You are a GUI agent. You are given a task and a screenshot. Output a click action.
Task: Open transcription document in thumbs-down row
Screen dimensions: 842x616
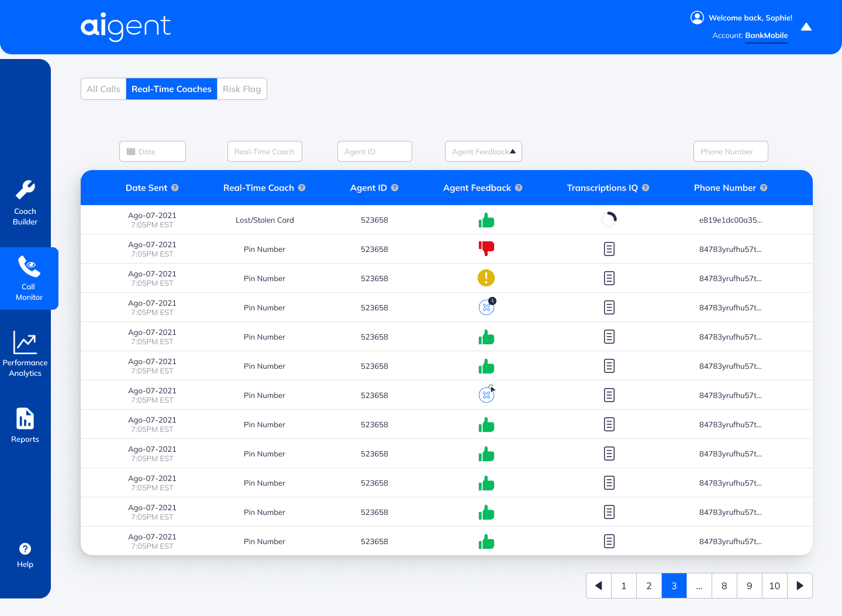[609, 249]
